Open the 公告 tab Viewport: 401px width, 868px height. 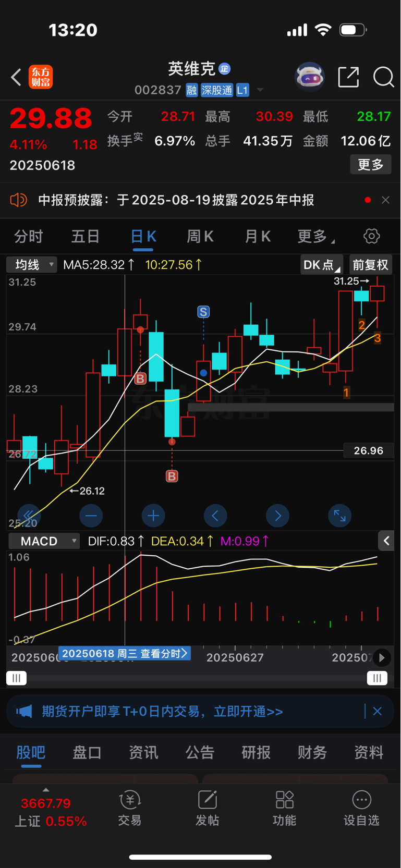point(200,752)
